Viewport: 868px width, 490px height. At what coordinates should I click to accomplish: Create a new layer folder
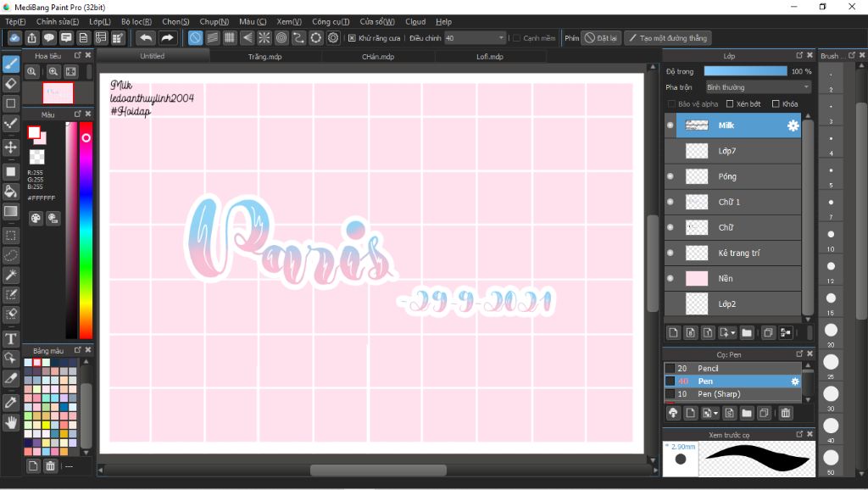747,333
